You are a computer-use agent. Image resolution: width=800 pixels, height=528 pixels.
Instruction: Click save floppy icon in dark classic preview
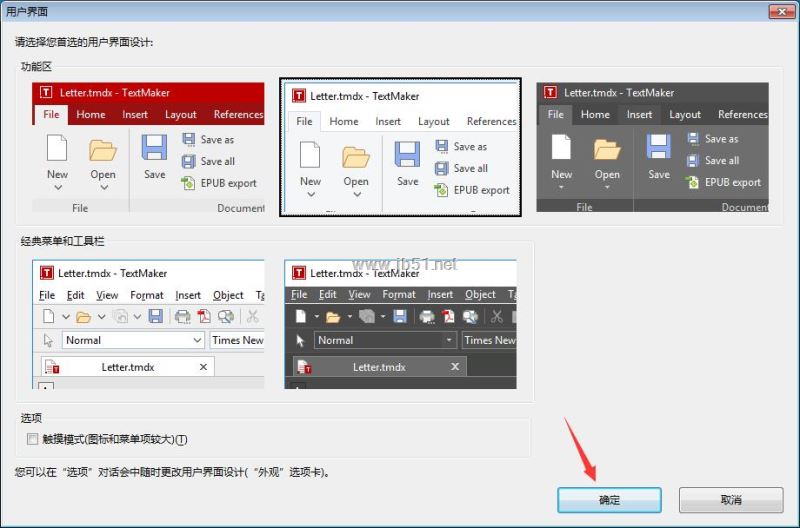(400, 316)
